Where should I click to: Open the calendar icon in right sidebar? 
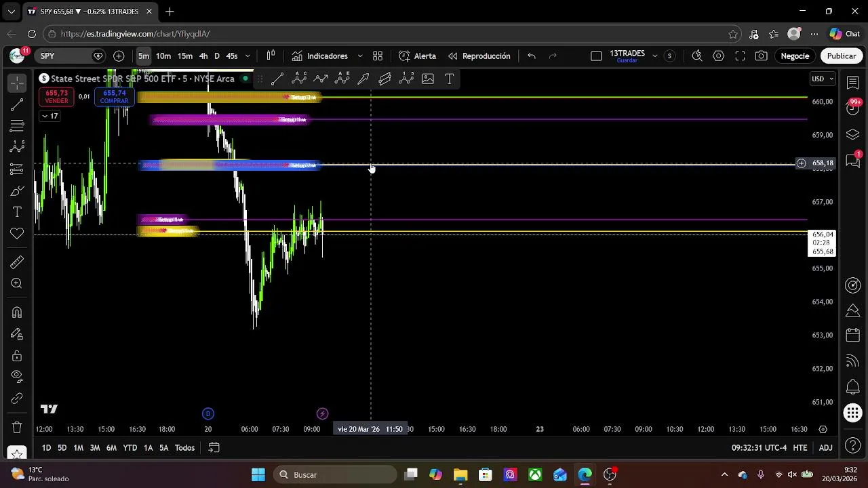click(x=853, y=335)
